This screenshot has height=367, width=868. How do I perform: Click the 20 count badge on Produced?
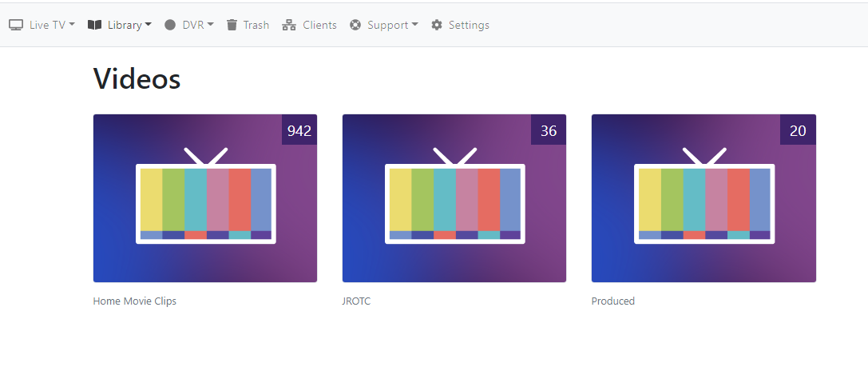coord(798,130)
